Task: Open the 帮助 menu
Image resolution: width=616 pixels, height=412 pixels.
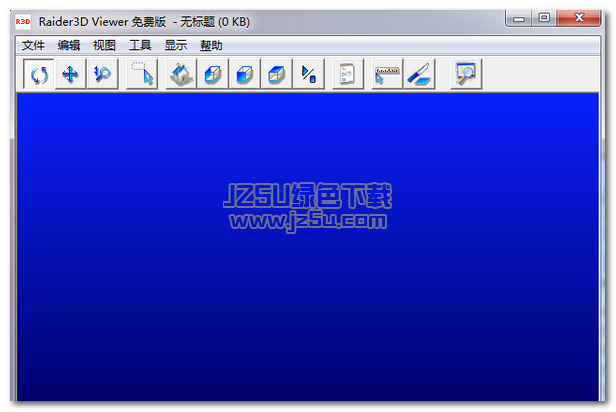Action: coord(211,46)
